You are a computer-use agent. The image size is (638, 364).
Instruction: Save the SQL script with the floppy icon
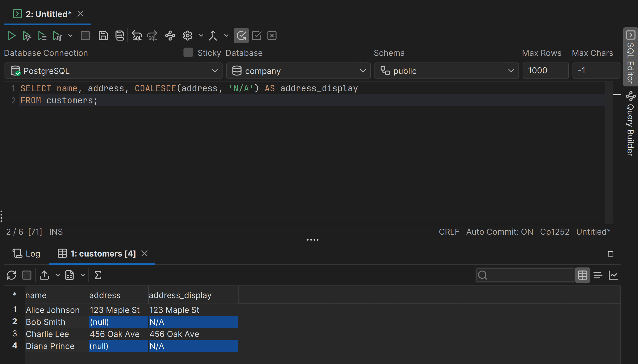pos(103,36)
